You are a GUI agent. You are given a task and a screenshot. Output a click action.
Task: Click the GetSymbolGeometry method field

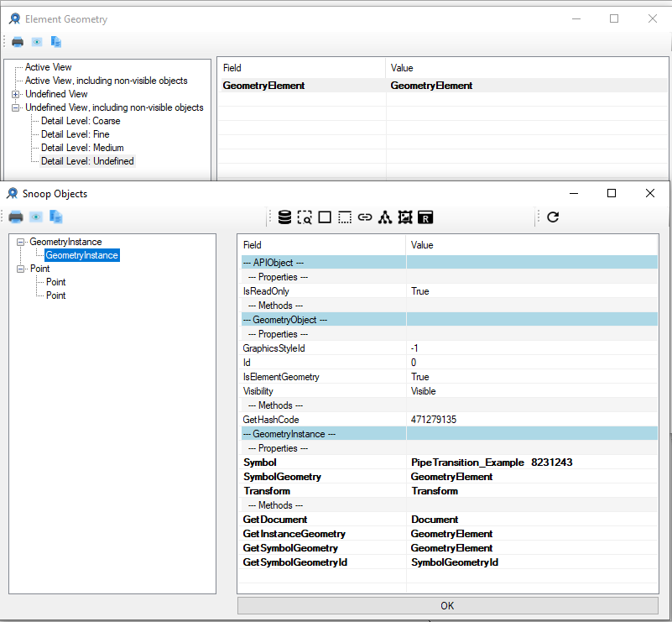(290, 548)
